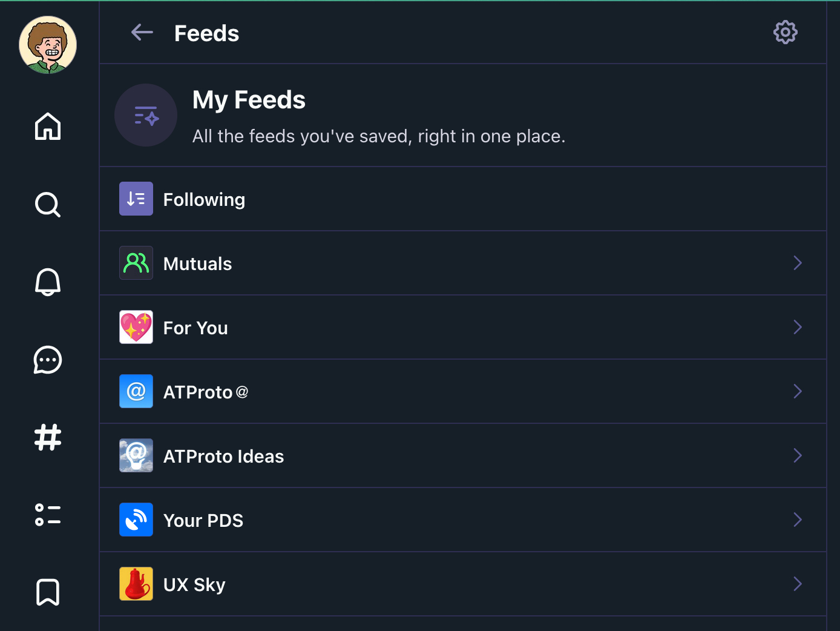Click the For You heart thumbnail
The width and height of the screenshot is (840, 631).
coord(136,327)
